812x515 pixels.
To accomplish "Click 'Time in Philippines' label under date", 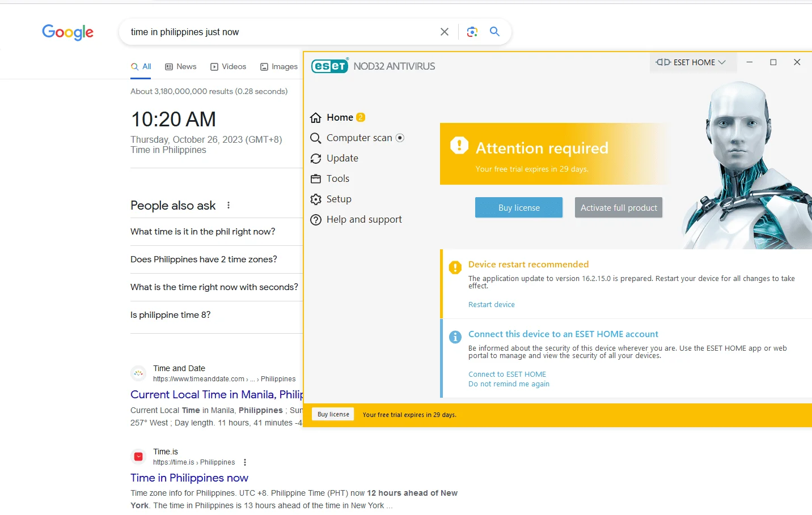I will click(x=168, y=150).
